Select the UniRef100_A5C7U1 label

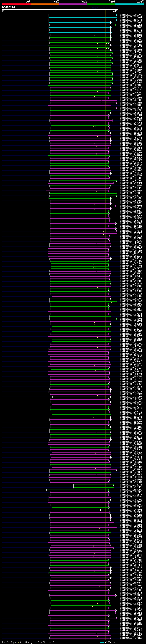pyautogui.click(x=131, y=500)
